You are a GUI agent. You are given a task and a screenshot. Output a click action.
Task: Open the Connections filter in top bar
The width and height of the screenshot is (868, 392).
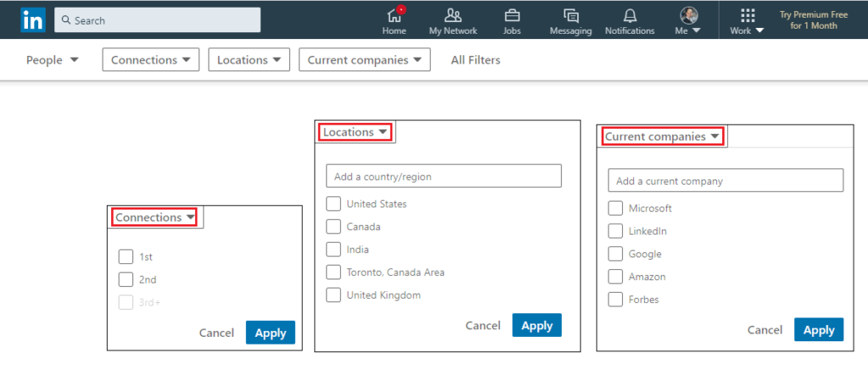[x=151, y=59]
